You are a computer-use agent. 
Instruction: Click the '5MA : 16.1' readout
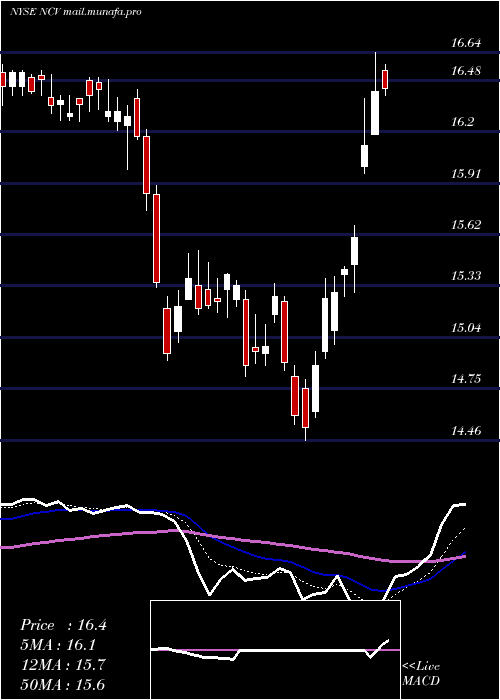point(58,645)
